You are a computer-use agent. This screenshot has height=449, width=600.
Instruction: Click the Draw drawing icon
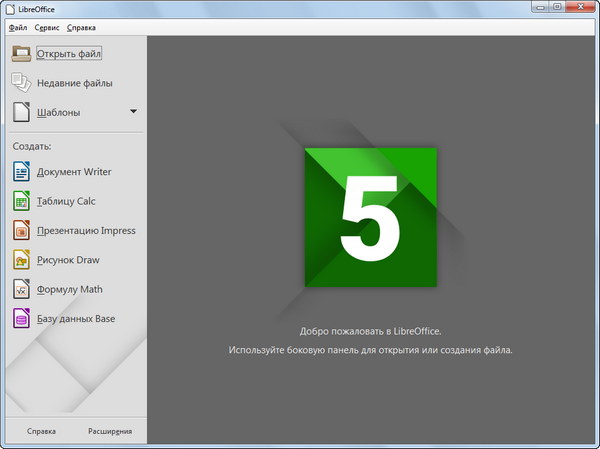pos(22,260)
